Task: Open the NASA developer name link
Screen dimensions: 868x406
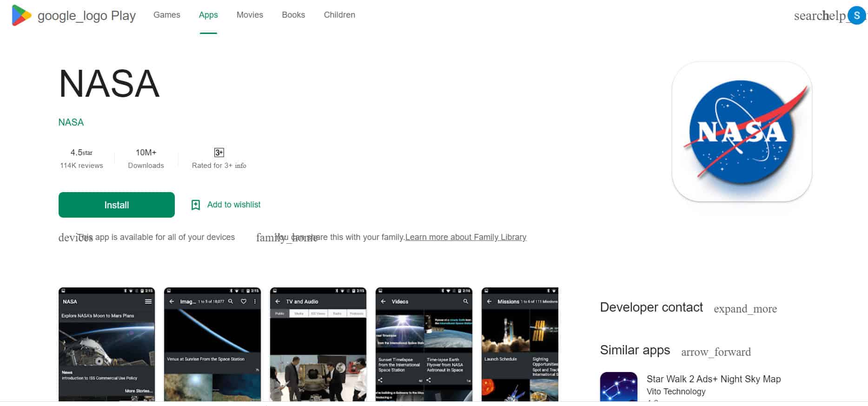Action: 71,122
